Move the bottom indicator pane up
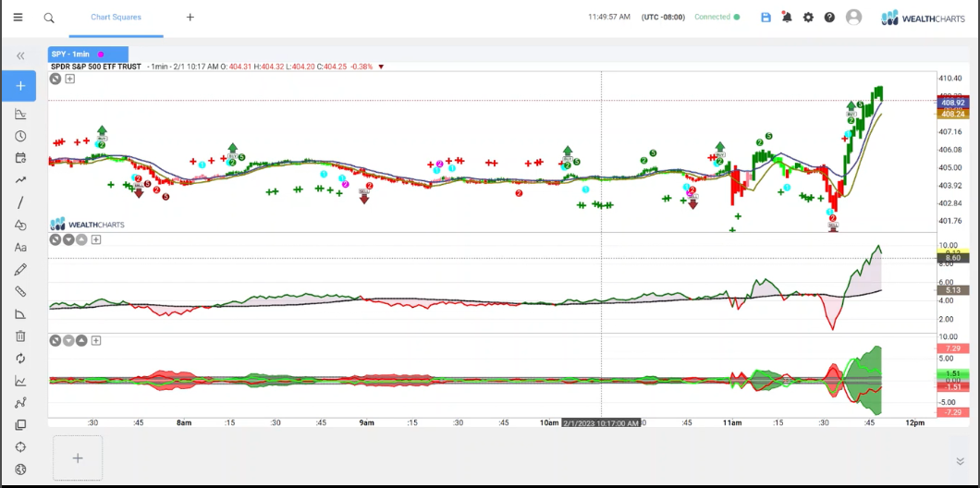Viewport: 980px width, 488px height. tap(81, 340)
